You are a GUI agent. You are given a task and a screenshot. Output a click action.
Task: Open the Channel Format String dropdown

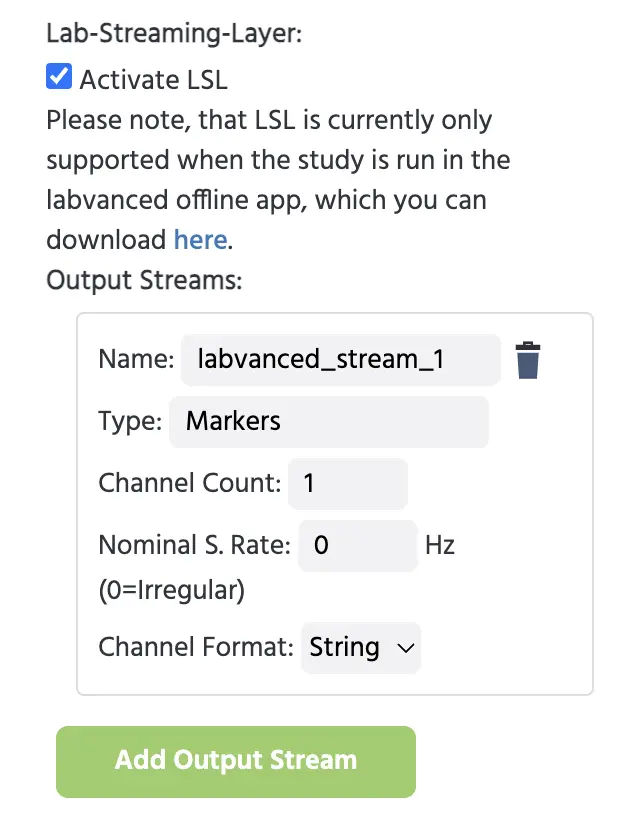[361, 647]
